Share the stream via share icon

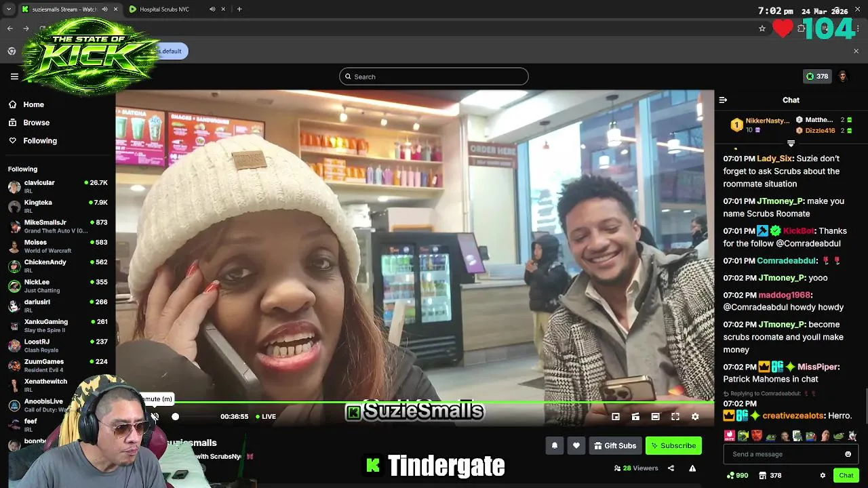[x=671, y=468]
